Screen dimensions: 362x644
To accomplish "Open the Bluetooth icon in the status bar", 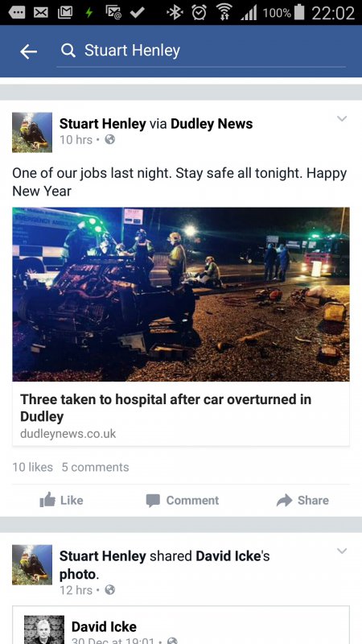I will tap(175, 13).
